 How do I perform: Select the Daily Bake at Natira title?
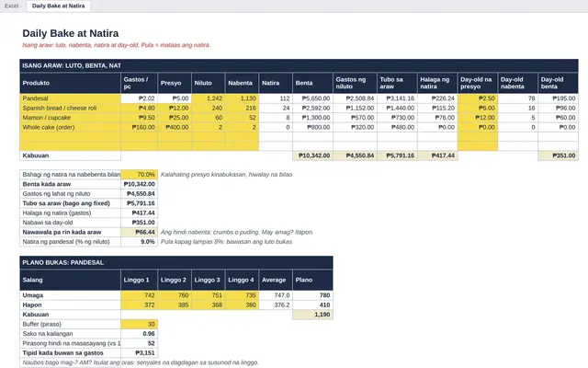71,33
